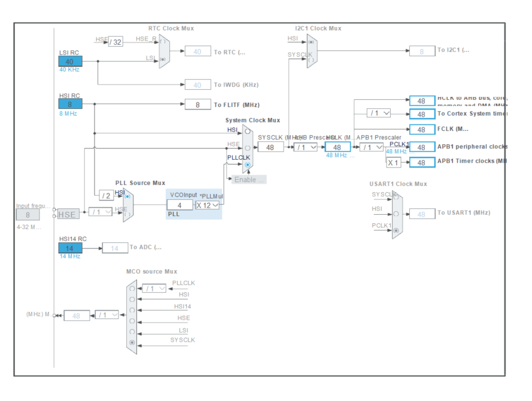Choose HSE in System Clock Mux
The height and width of the screenshot is (401, 532).
click(x=248, y=148)
